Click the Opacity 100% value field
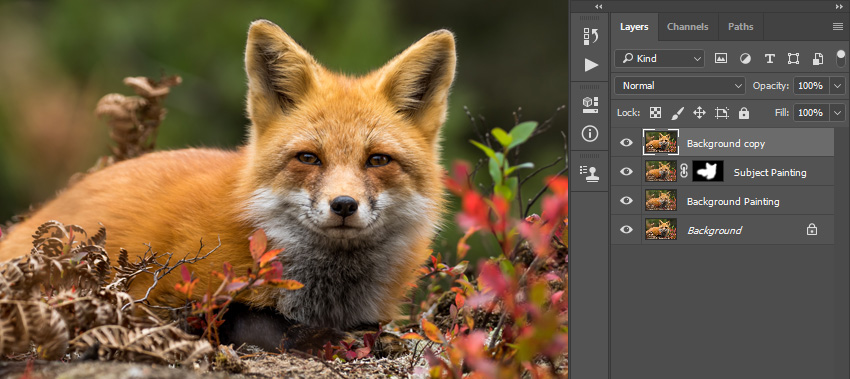Image resolution: width=850 pixels, height=379 pixels. tap(811, 86)
